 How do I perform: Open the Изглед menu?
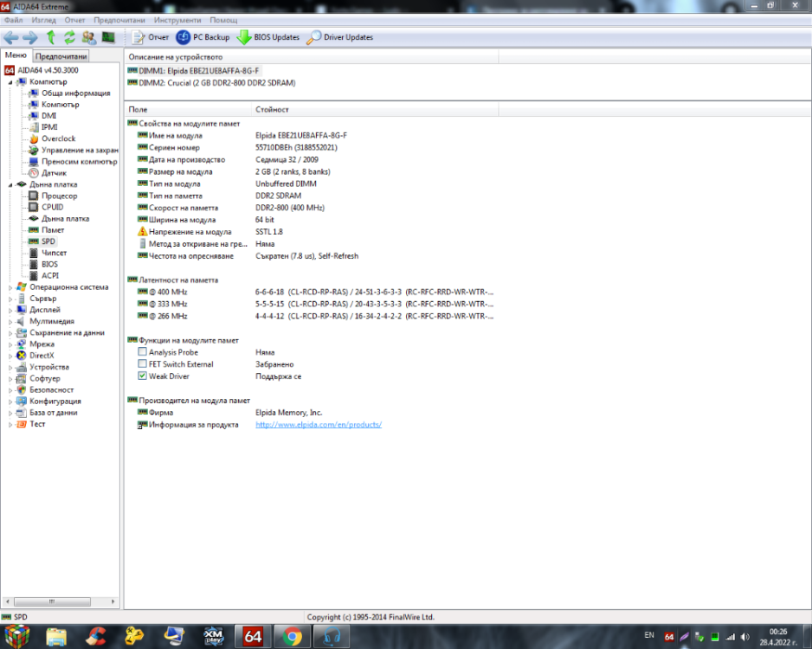(43, 20)
